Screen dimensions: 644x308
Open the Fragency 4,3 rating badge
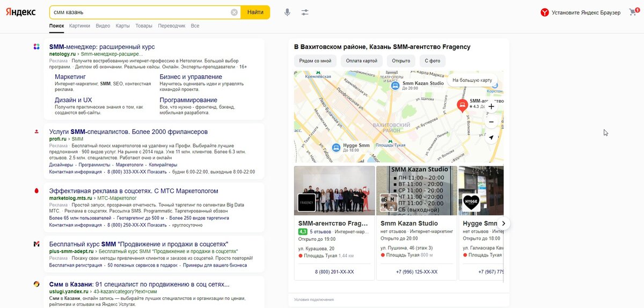click(x=302, y=232)
